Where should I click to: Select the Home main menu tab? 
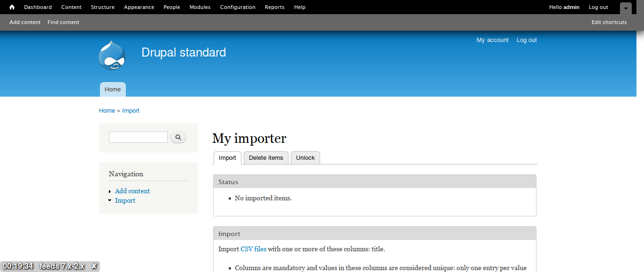coord(113,89)
